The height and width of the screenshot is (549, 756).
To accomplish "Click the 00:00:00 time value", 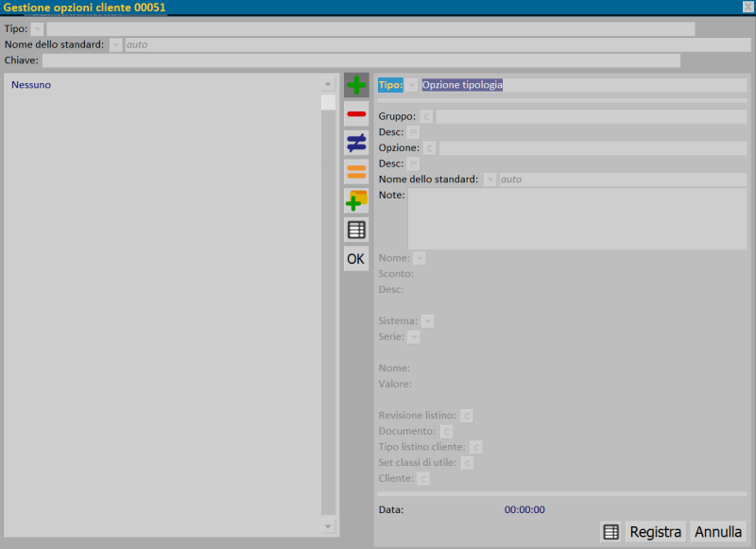I will tap(524, 509).
